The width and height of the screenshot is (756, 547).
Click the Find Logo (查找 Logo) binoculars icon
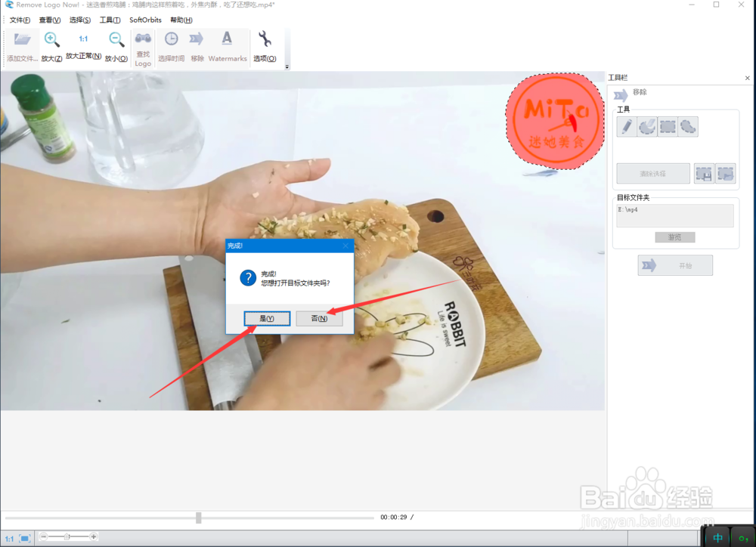point(143,38)
